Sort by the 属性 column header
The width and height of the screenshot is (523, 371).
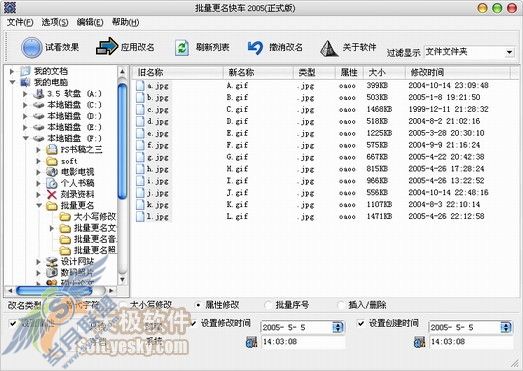[x=349, y=72]
